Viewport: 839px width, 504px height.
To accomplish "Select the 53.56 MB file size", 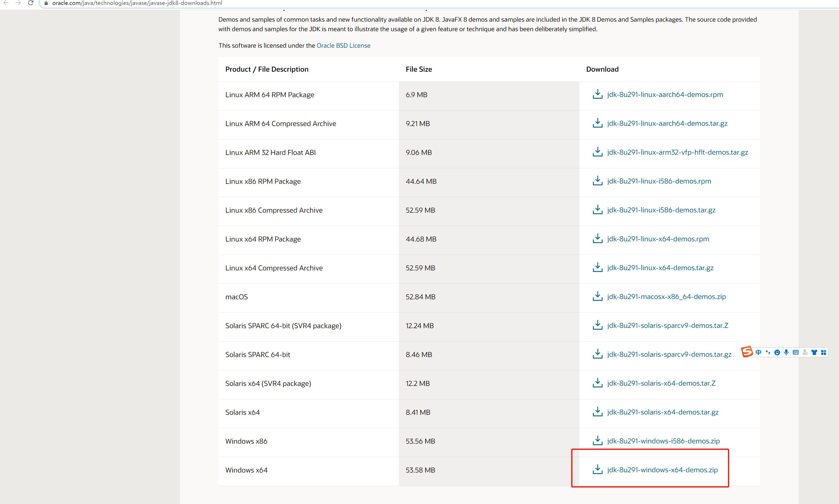I will 420,441.
